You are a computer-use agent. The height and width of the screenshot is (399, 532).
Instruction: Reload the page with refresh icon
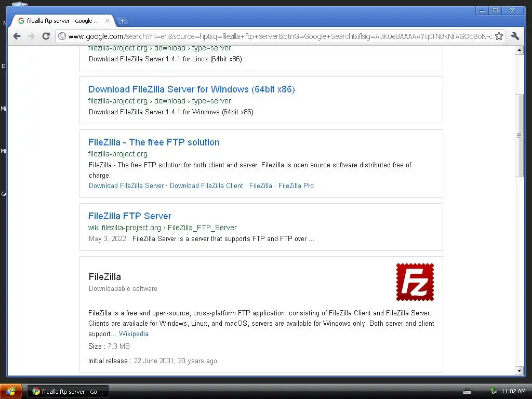pyautogui.click(x=46, y=36)
